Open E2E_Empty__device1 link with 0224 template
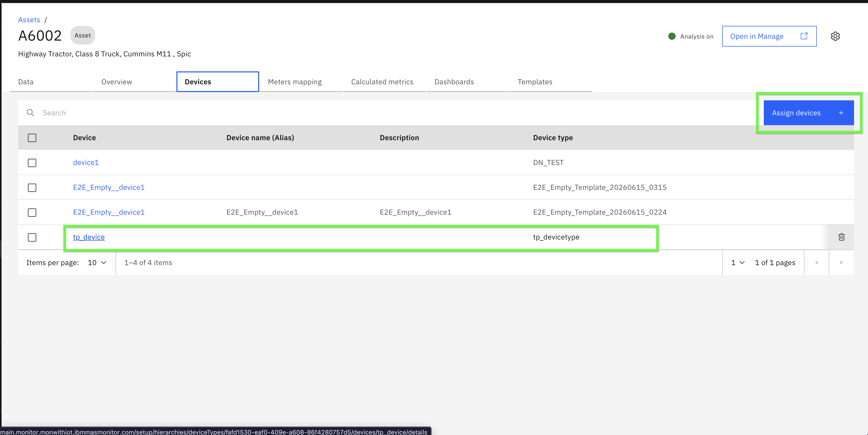This screenshot has height=435, width=868. 109,212
